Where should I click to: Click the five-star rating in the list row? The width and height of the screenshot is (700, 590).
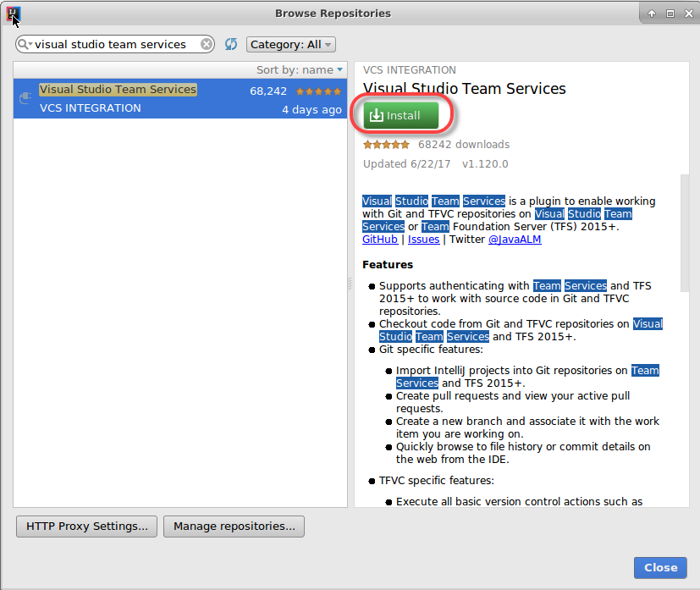[x=319, y=91]
